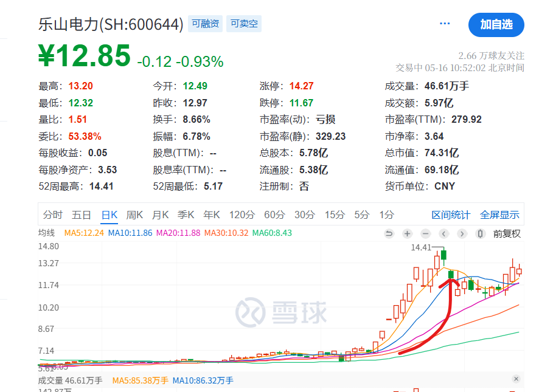Select the 月K chart tab
Viewport: 539px width, 392px height.
[160, 215]
